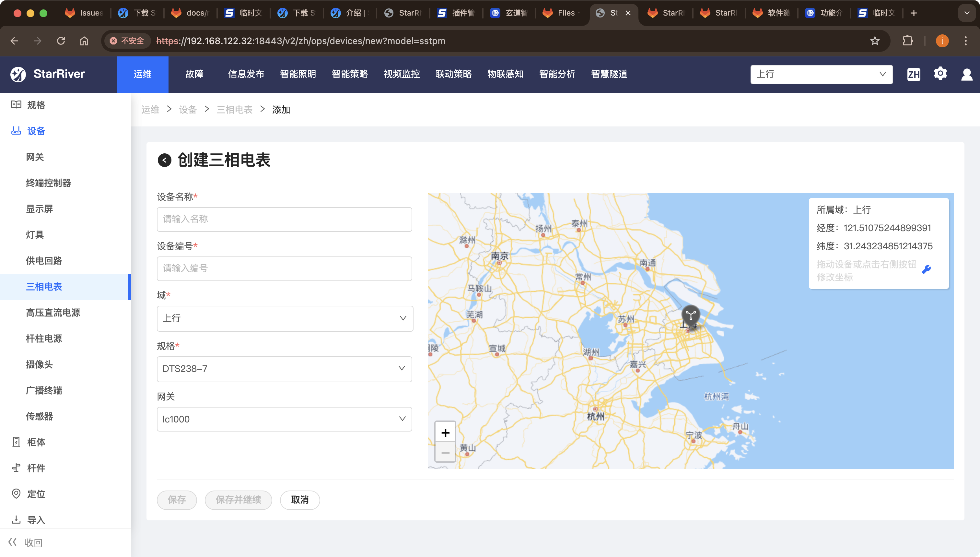The height and width of the screenshot is (557, 980).
Task: Focus the 设备编号 input field
Action: (x=285, y=268)
